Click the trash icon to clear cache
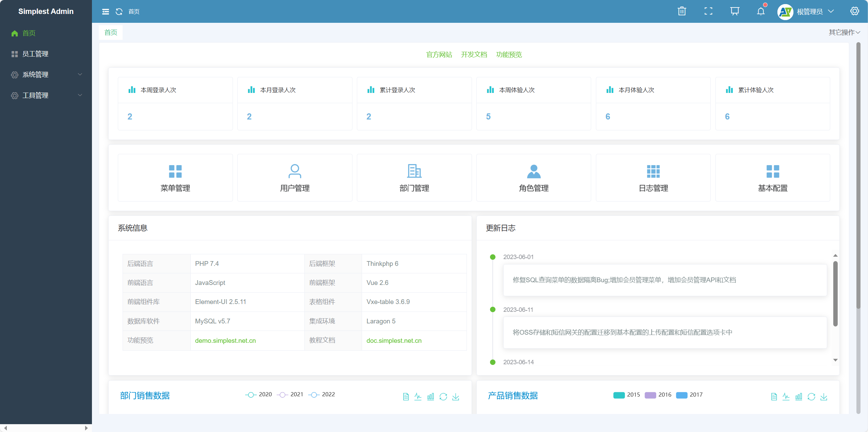The image size is (868, 432). coord(682,11)
